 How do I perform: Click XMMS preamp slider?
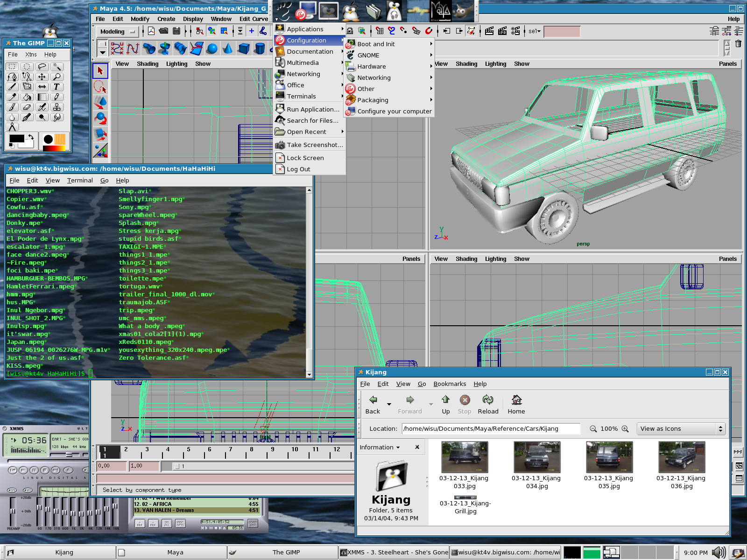12,511
